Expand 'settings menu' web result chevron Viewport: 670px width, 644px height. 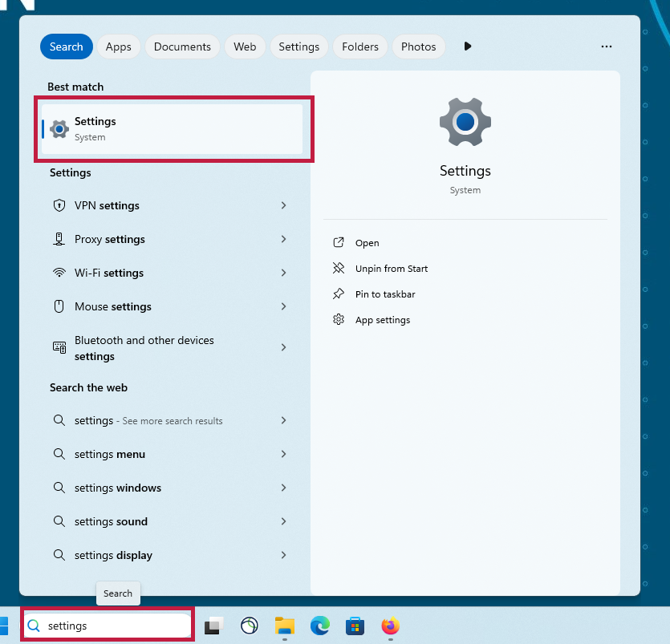(283, 454)
